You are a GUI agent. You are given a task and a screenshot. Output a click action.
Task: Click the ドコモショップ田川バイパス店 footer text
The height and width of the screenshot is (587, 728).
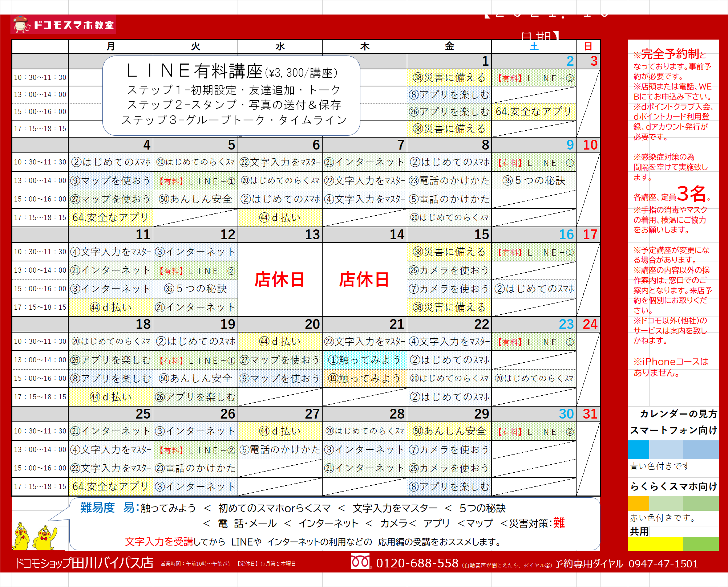point(84,563)
